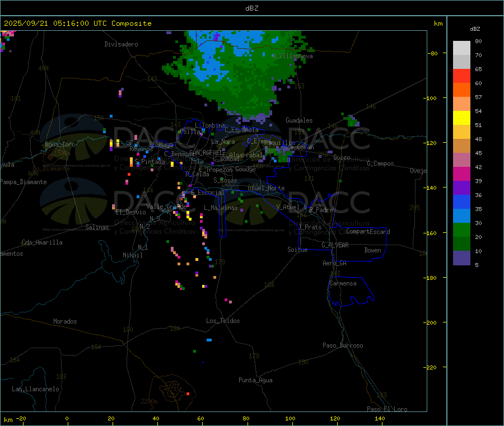The height and width of the screenshot is (426, 504).
Task: Click the C_Española label
Action: pyautogui.click(x=241, y=130)
